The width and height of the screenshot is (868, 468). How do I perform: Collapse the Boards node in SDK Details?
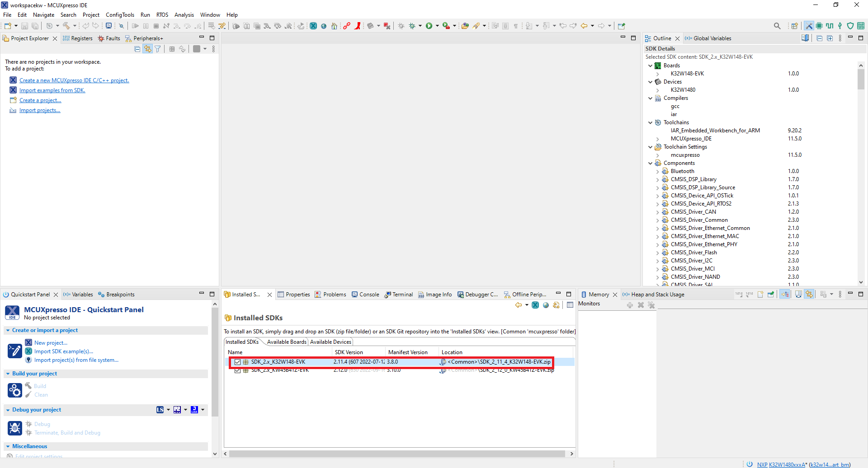(651, 66)
